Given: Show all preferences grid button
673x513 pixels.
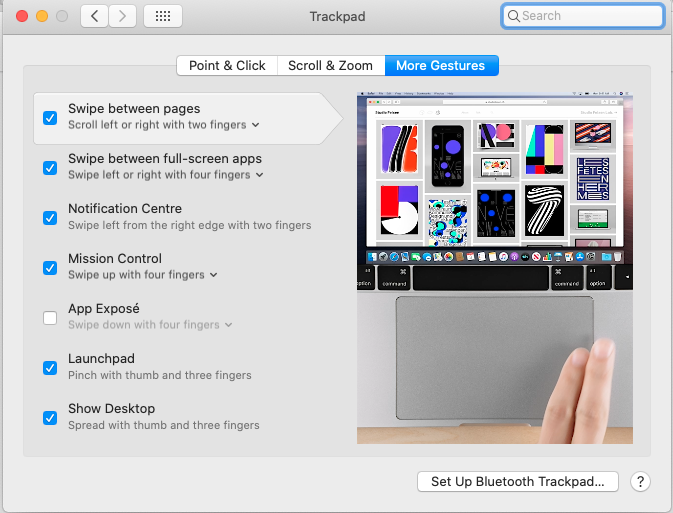Looking at the screenshot, I should tap(163, 16).
